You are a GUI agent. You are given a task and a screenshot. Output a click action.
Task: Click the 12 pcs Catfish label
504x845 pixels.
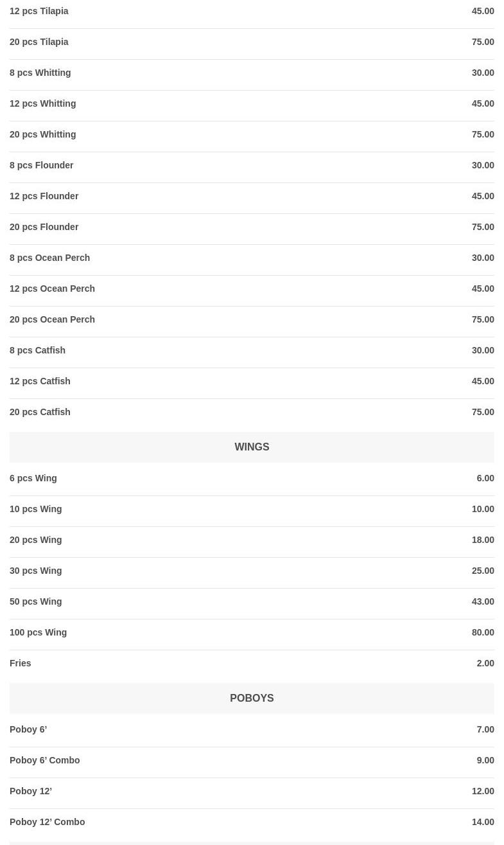[40, 381]
